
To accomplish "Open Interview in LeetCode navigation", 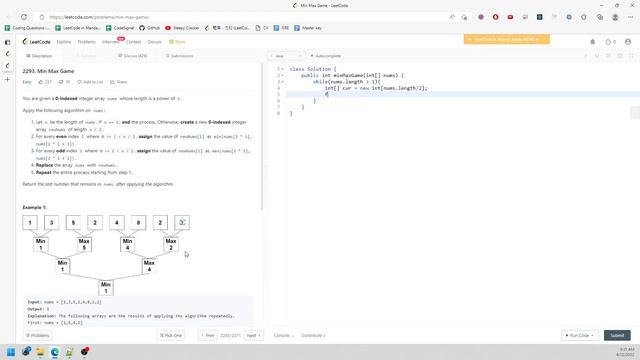I will pyautogui.click(x=111, y=42).
